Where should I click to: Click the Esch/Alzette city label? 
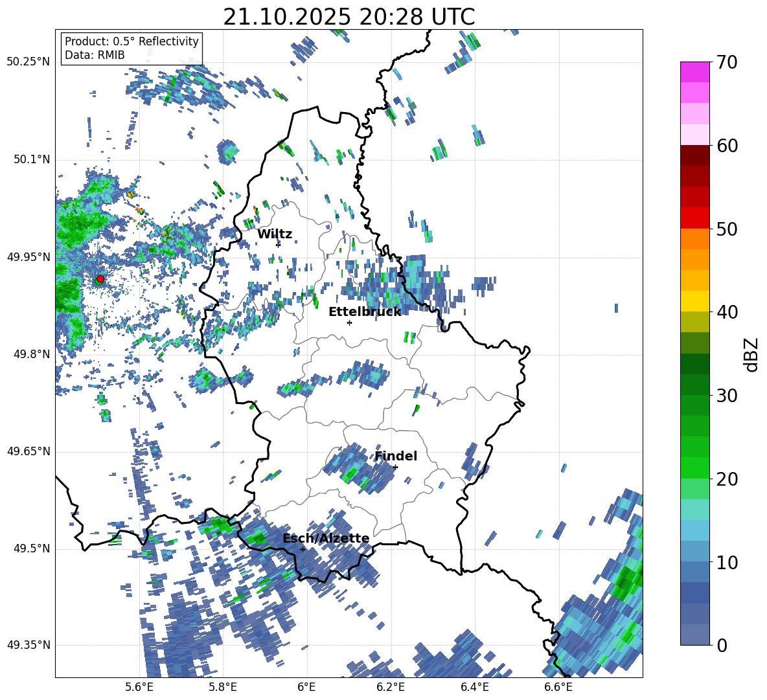[x=326, y=538]
